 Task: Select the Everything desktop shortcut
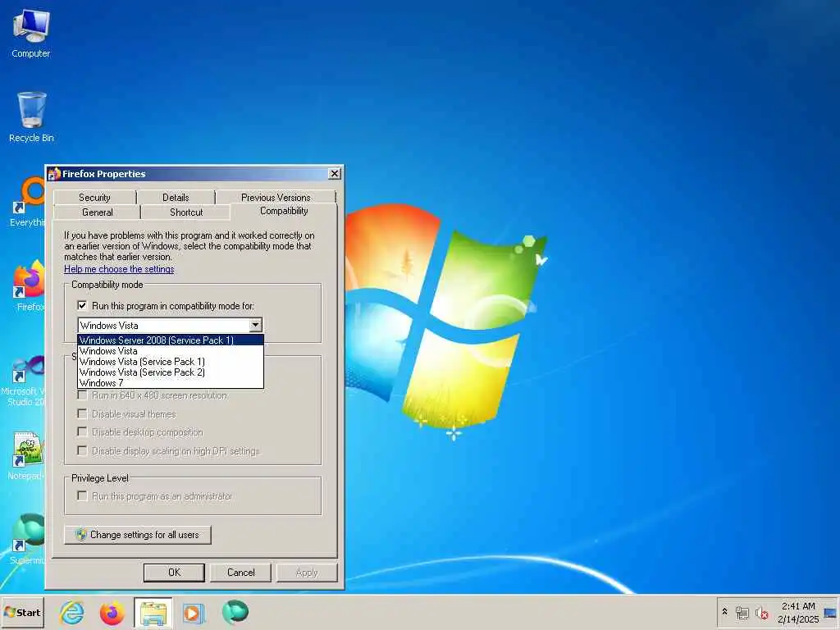point(27,202)
